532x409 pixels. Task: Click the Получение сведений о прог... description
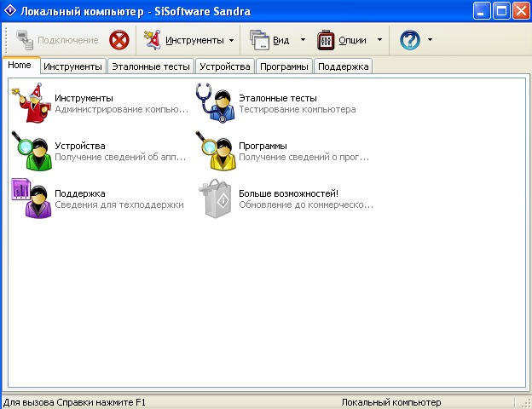(304, 157)
